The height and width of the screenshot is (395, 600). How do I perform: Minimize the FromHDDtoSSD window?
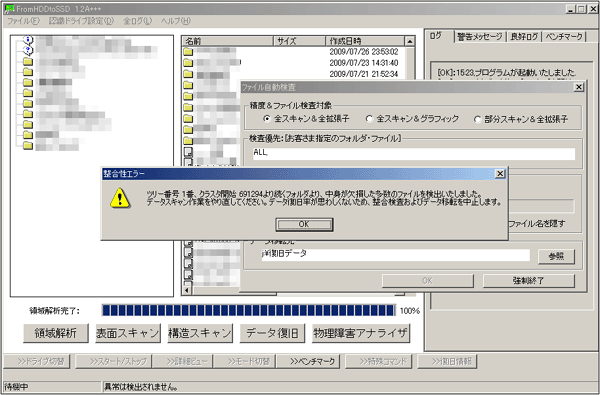pyautogui.click(x=571, y=9)
